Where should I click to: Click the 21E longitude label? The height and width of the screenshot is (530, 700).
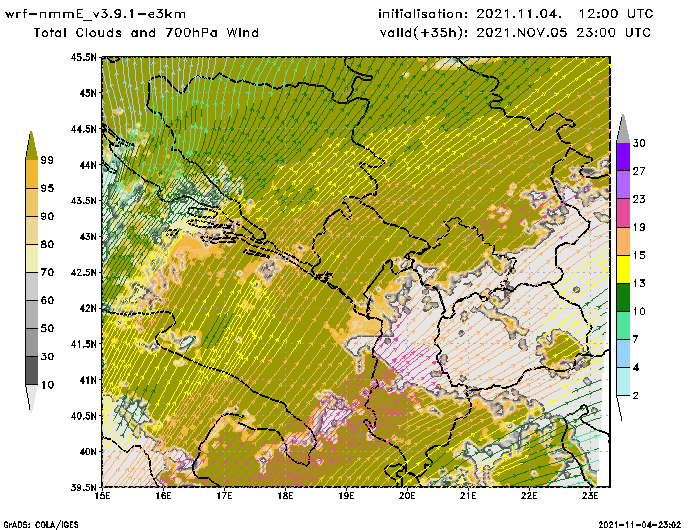click(x=468, y=495)
